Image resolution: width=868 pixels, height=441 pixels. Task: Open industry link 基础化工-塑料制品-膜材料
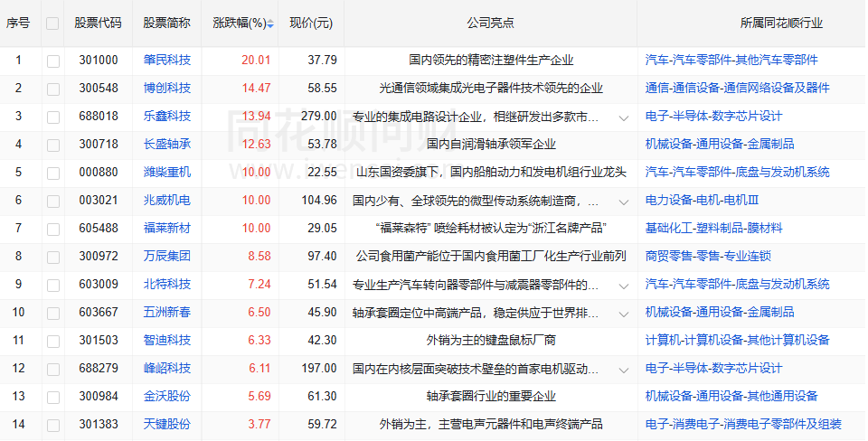pos(713,228)
